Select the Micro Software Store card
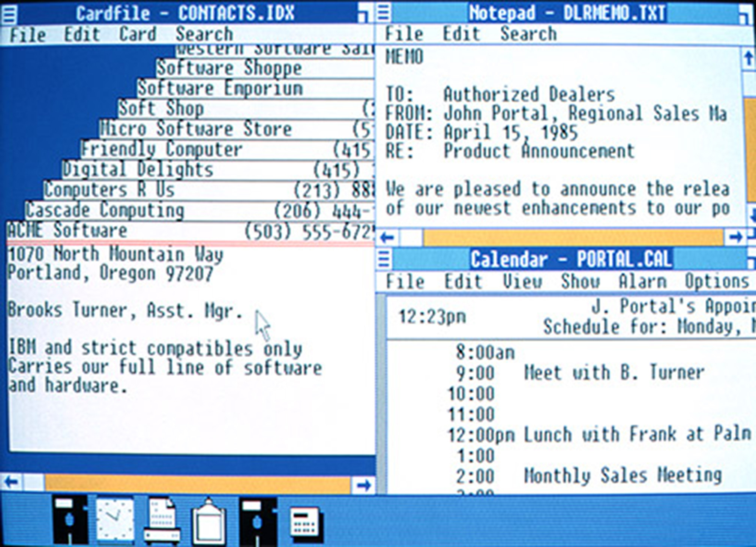This screenshot has height=547, width=756. point(195,129)
